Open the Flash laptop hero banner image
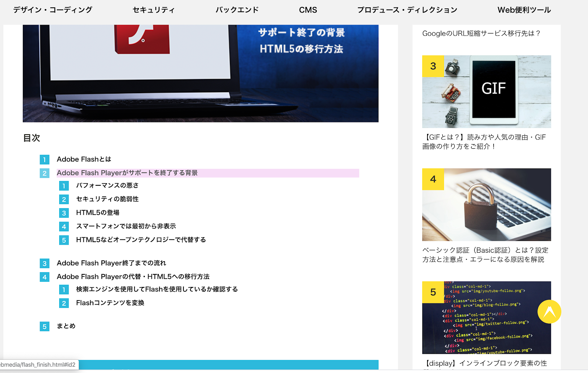The width and height of the screenshot is (588, 373). tap(201, 74)
